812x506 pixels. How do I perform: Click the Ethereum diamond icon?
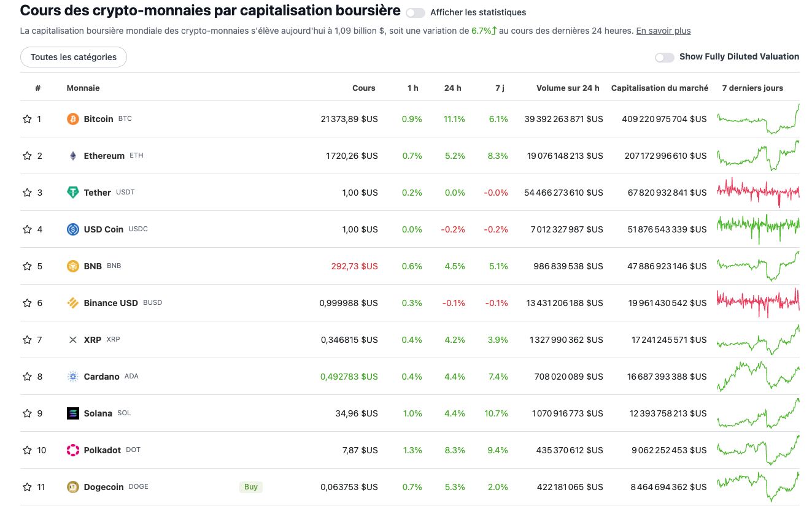coord(73,156)
